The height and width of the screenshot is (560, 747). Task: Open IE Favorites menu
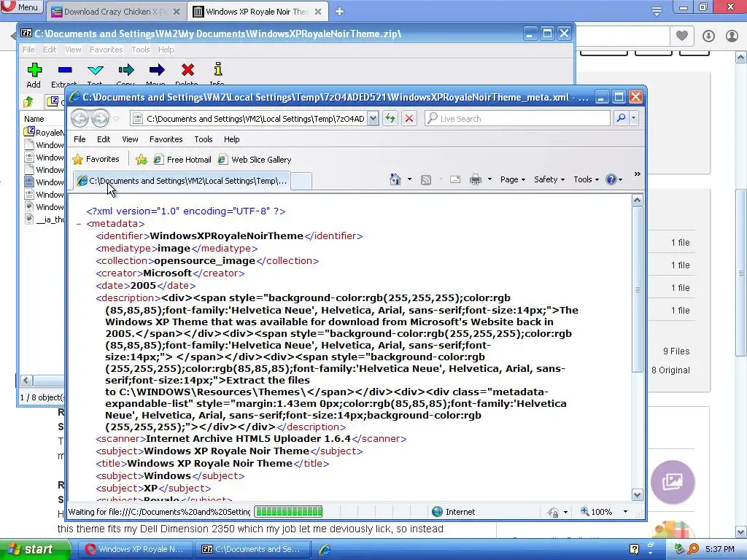(x=166, y=139)
